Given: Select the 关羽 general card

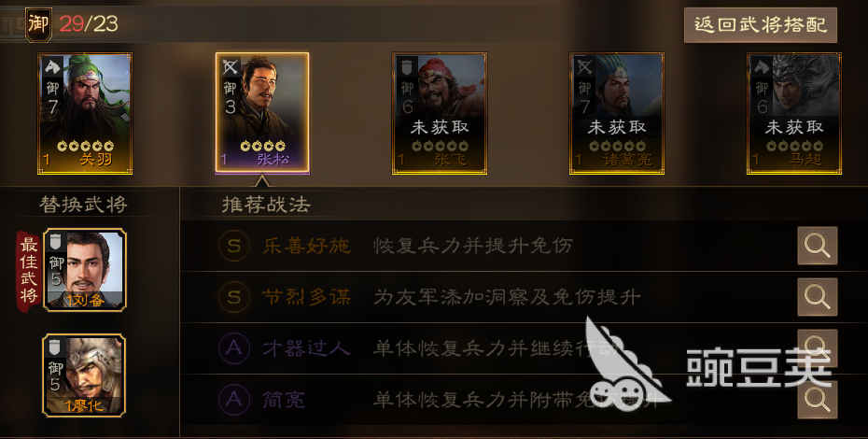Looking at the screenshot, I should tap(85, 114).
